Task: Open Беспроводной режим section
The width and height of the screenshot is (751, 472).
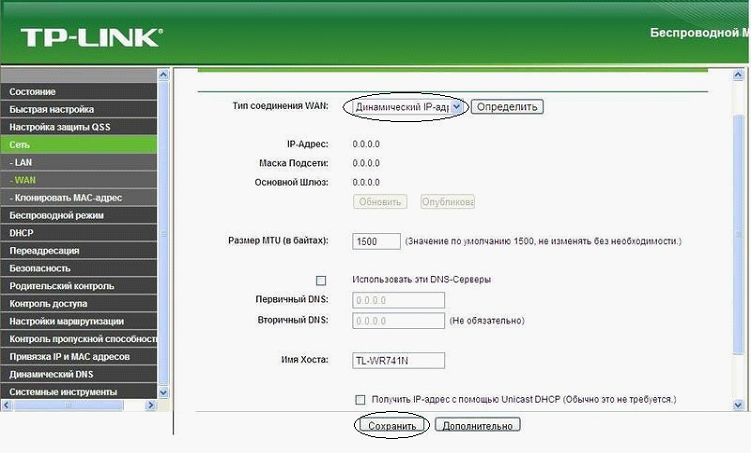Action: point(79,215)
